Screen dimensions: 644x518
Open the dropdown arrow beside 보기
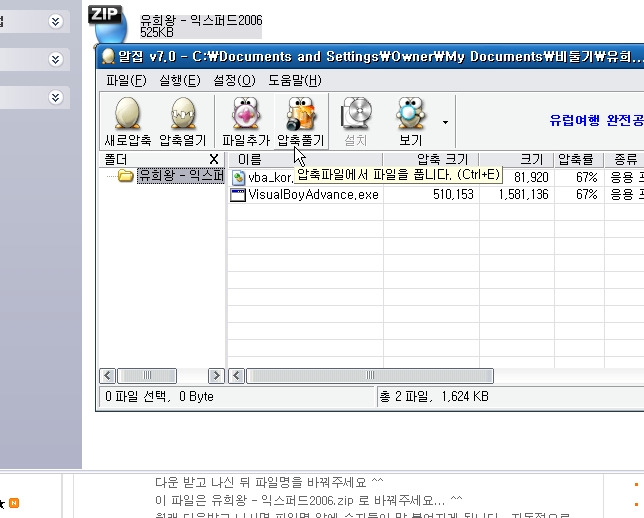pos(445,122)
